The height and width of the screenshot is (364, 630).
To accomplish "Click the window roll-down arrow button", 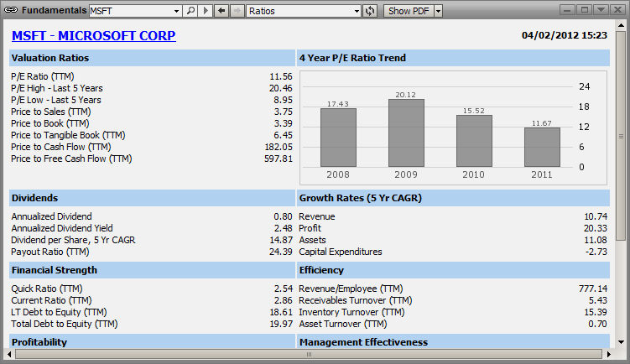I will point(601,10).
